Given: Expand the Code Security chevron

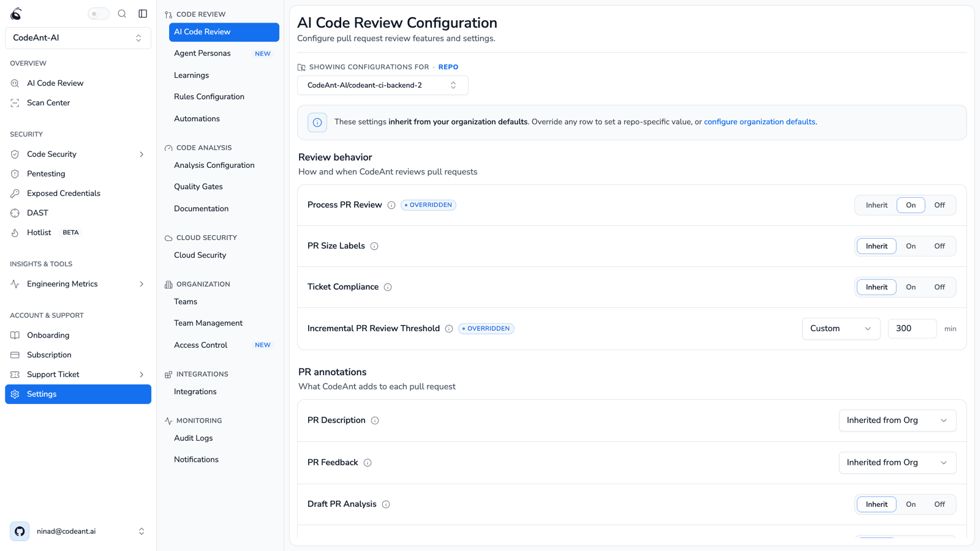Looking at the screenshot, I should click(x=141, y=154).
